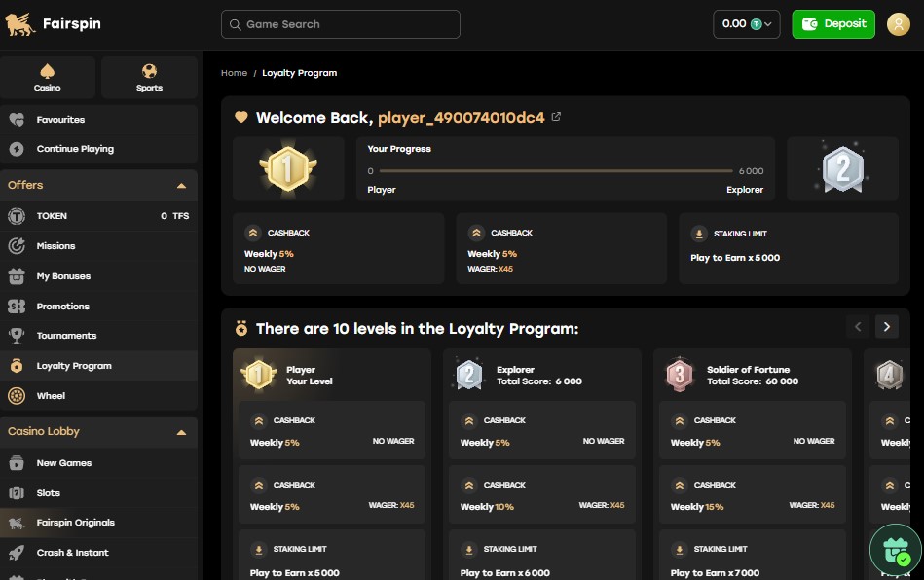This screenshot has height=580, width=924.
Task: Click the magnifier icon in Game Search
Action: click(235, 24)
